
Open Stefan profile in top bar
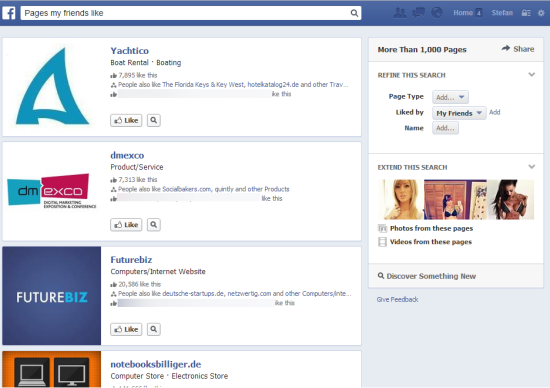point(502,13)
